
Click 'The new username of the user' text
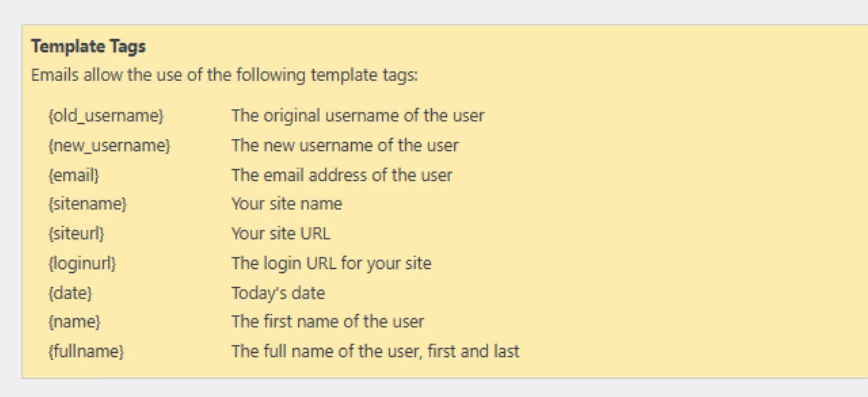(345, 145)
